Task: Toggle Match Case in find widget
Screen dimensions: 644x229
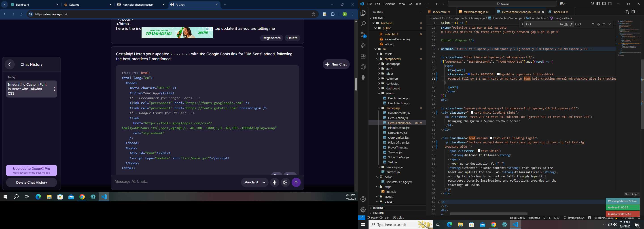Action: pos(561,24)
